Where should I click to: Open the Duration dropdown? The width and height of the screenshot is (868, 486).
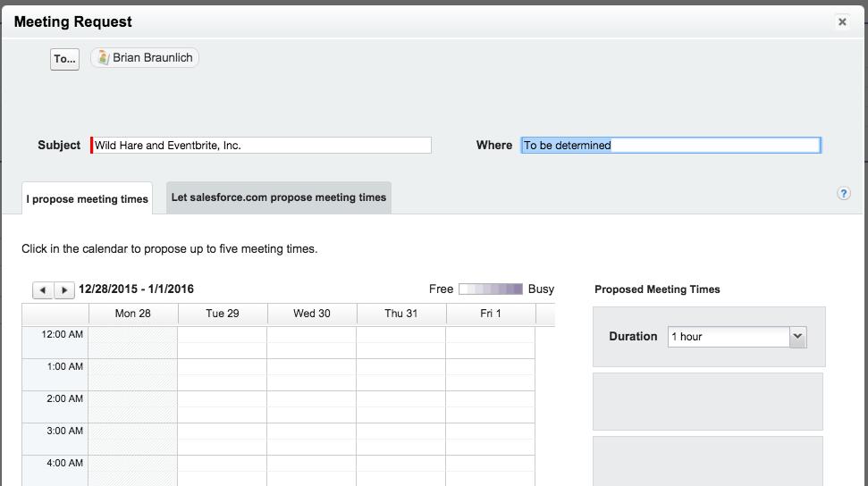click(798, 337)
